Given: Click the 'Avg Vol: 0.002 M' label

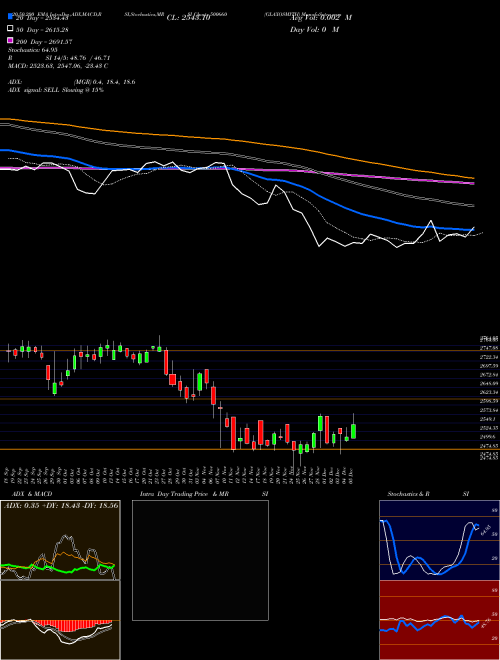Looking at the screenshot, I should pyautogui.click(x=321, y=18).
